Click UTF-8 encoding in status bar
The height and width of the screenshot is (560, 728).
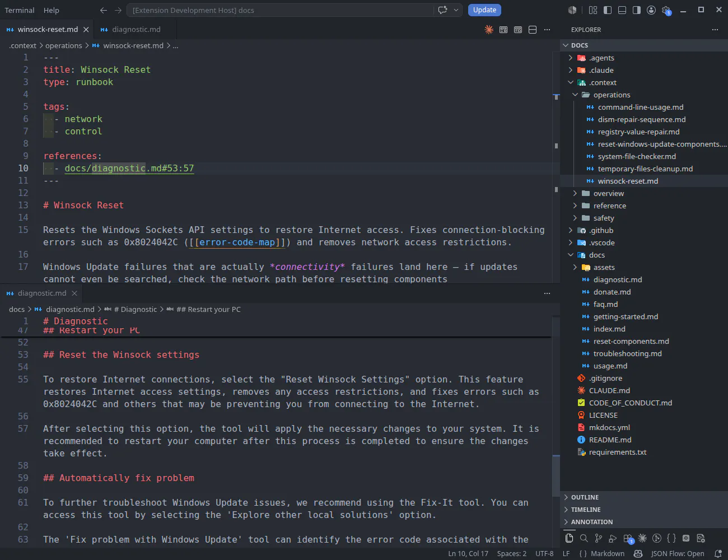coord(544,554)
